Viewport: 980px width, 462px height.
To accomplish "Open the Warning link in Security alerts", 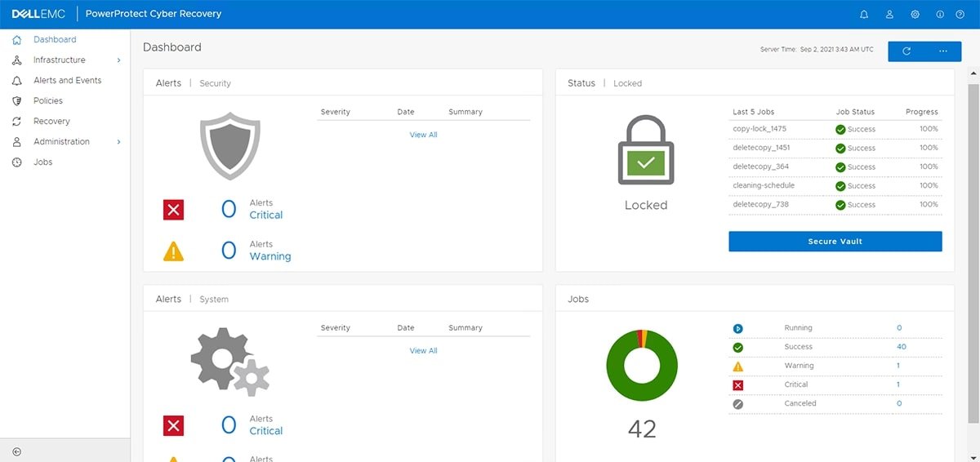I will point(270,256).
